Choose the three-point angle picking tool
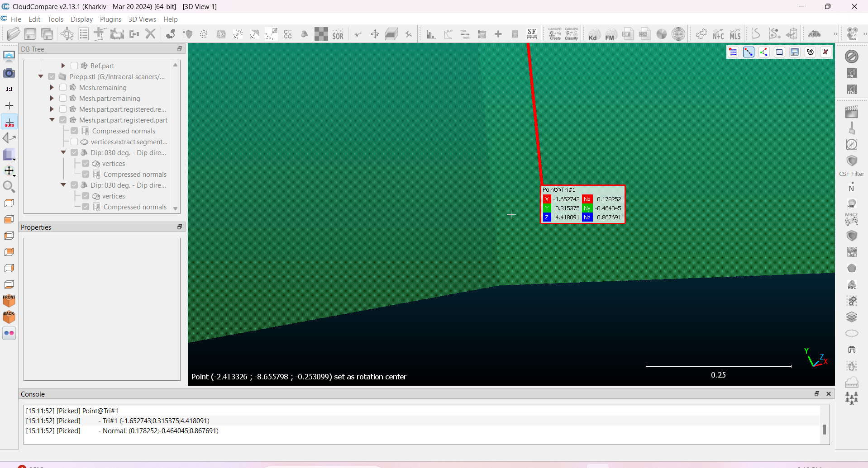This screenshot has height=468, width=868. coord(764,52)
